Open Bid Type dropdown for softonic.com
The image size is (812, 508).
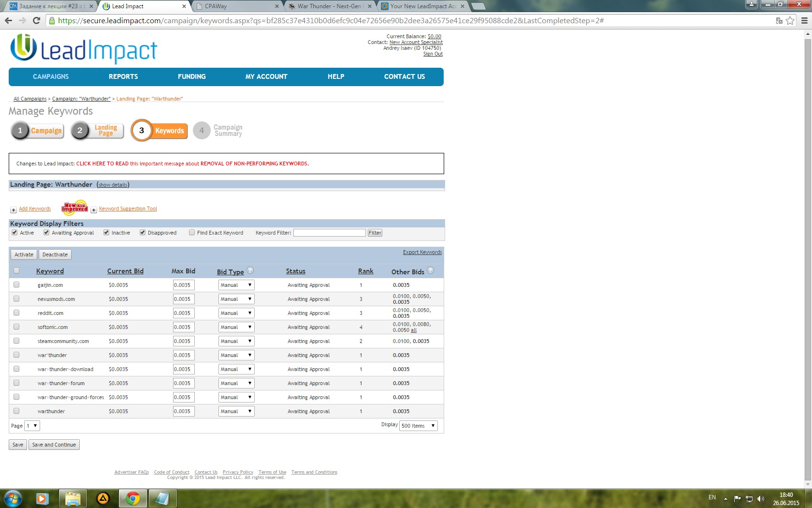236,327
